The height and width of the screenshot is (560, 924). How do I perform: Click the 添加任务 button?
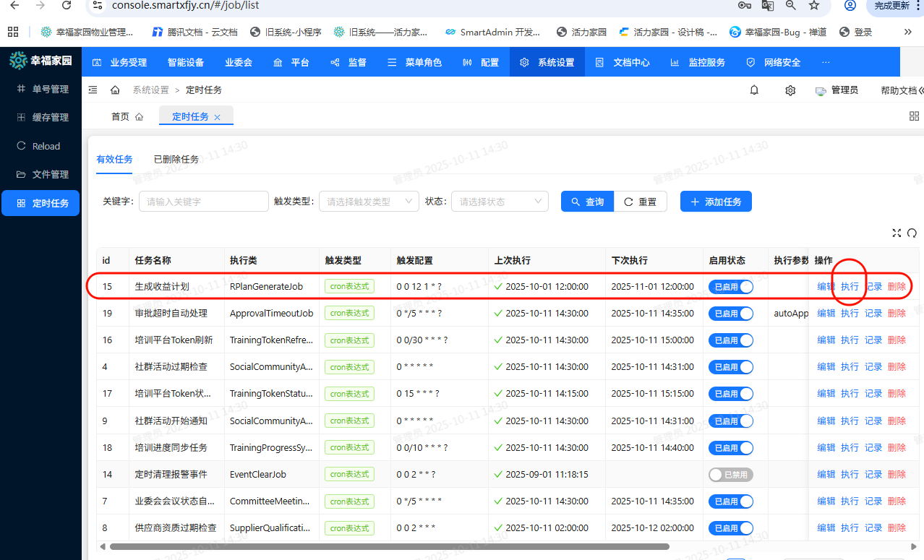pyautogui.click(x=716, y=202)
